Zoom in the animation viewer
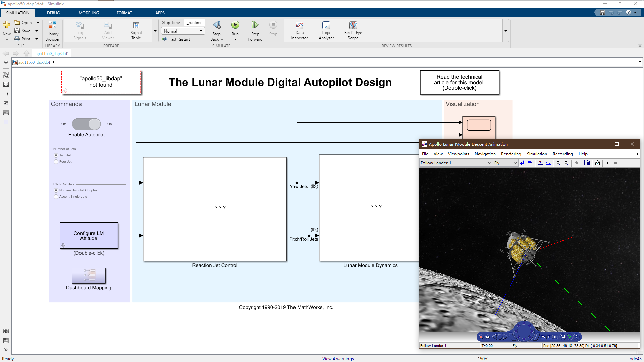 (558, 163)
